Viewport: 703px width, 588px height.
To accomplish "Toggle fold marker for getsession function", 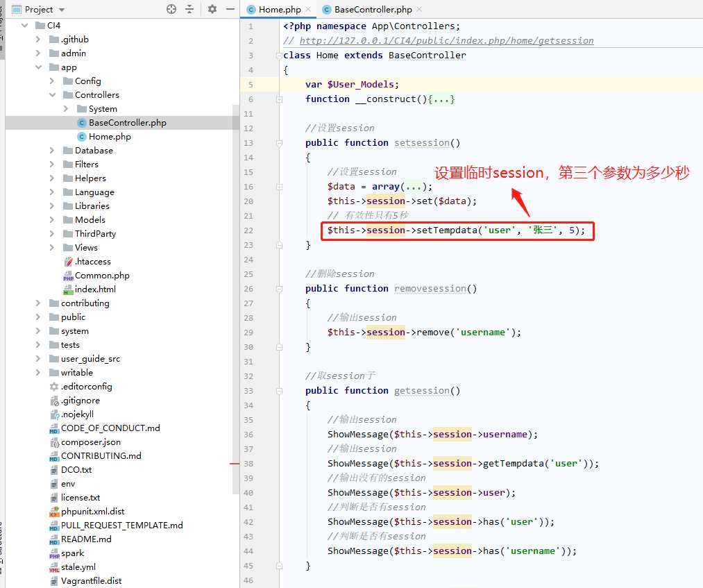I will 279,391.
